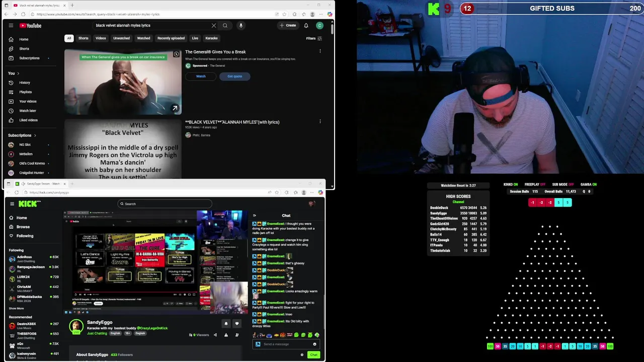Add The General video to Watch later
The width and height of the screenshot is (644, 362).
click(x=176, y=54)
